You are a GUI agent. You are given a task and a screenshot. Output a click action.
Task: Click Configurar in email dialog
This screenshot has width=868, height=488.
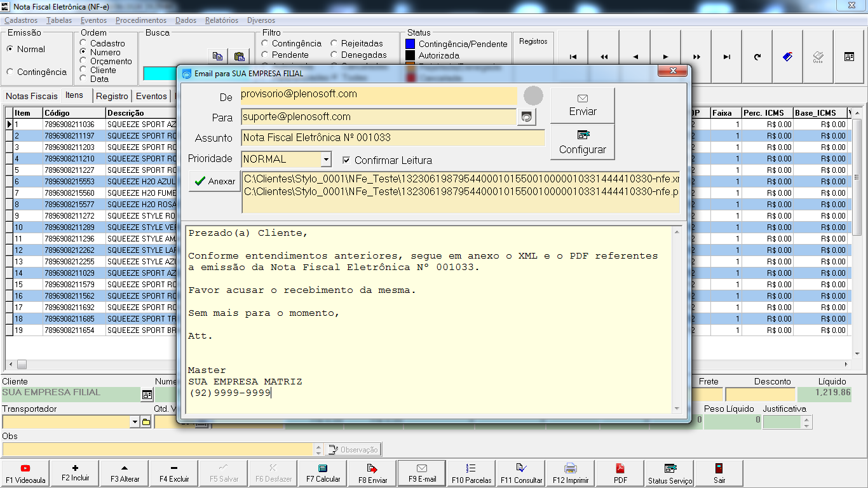click(x=583, y=142)
